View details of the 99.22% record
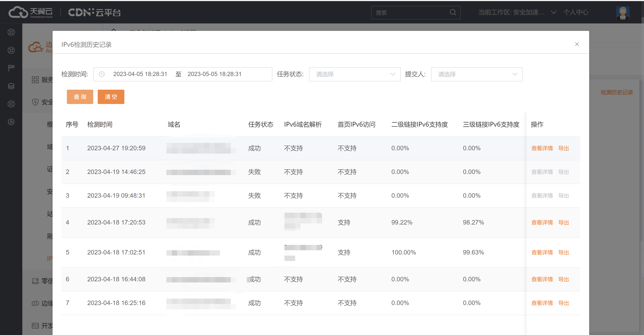Screen dimensions: 644x335 point(542,223)
